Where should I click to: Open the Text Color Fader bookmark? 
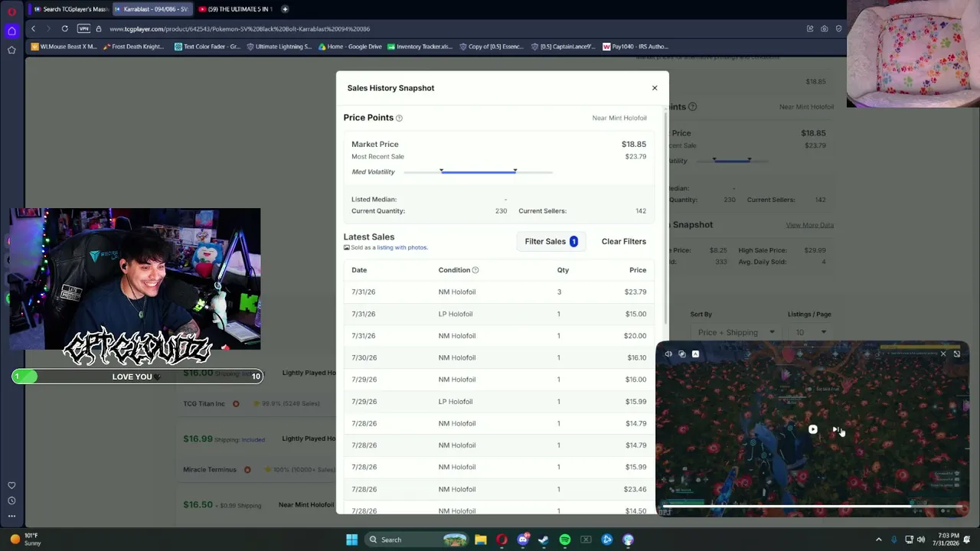pyautogui.click(x=207, y=47)
